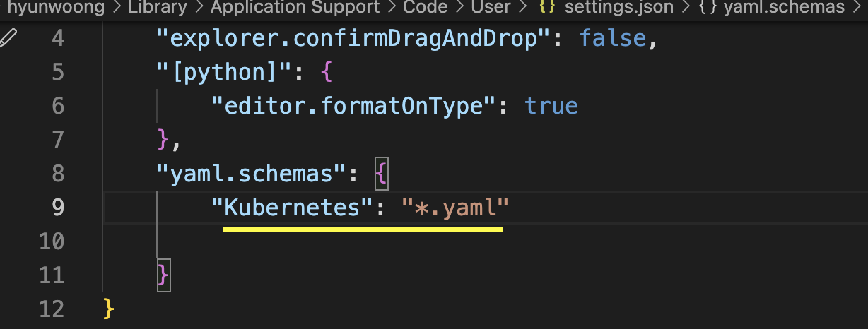Click the true value on line 6
Screen dimensions: 868x329
(551, 106)
